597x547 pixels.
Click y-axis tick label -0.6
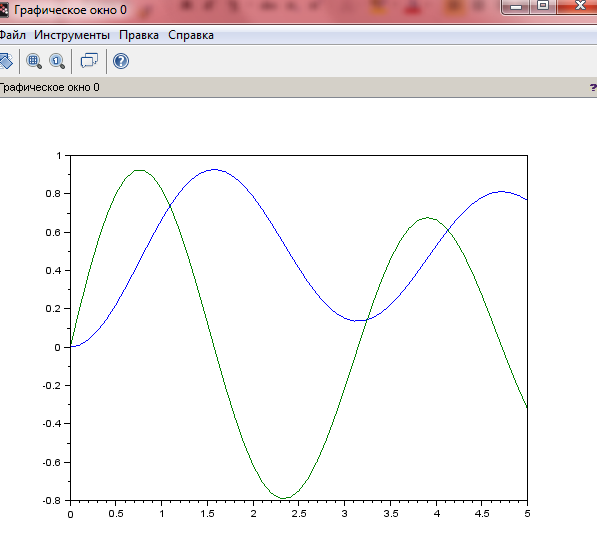[52, 462]
